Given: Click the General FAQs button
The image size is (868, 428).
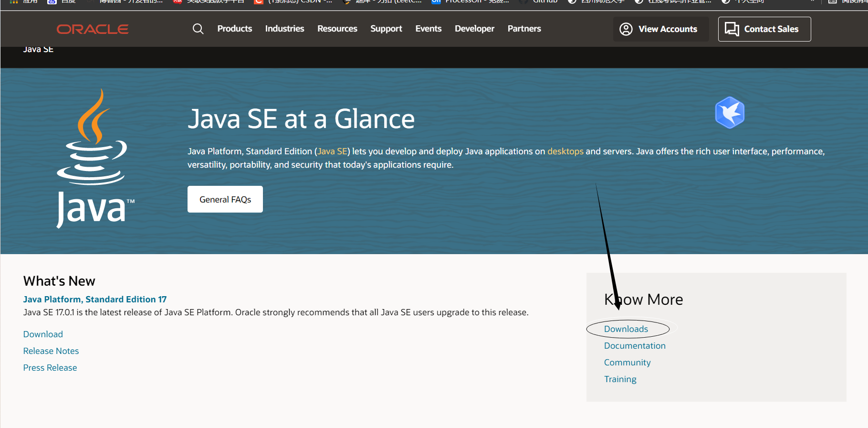Looking at the screenshot, I should (x=225, y=199).
